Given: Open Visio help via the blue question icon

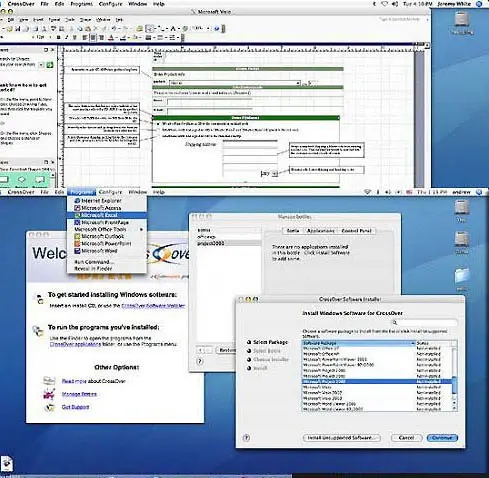Looking at the screenshot, I should pos(217,29).
